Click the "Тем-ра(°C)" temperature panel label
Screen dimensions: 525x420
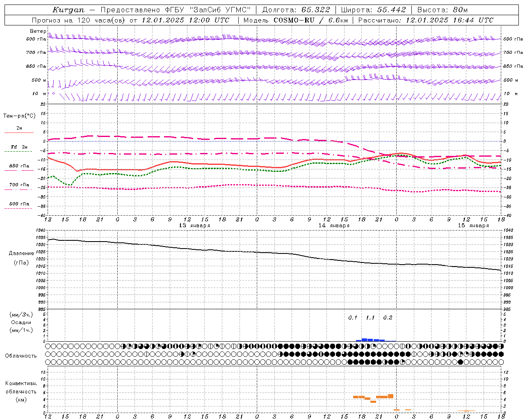(x=19, y=116)
